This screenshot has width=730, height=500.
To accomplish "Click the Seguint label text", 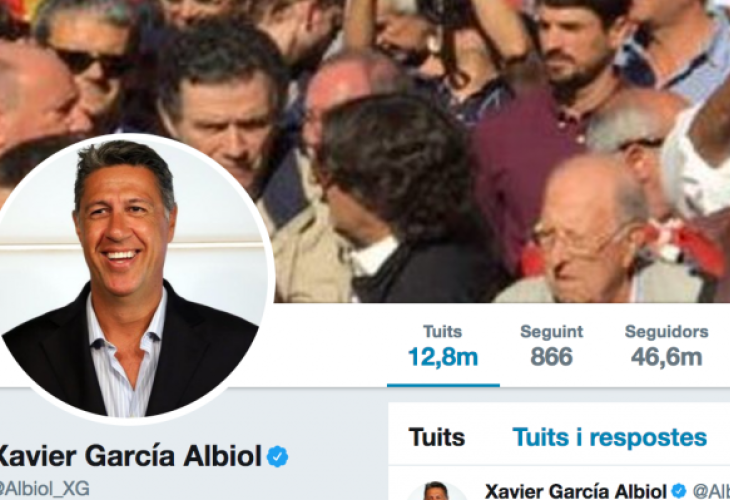I will [x=552, y=331].
